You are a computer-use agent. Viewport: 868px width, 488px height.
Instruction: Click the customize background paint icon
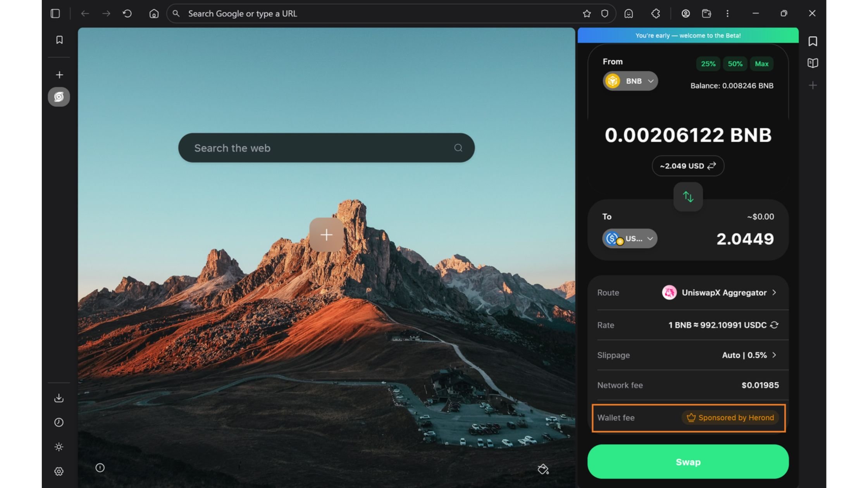[543, 469]
